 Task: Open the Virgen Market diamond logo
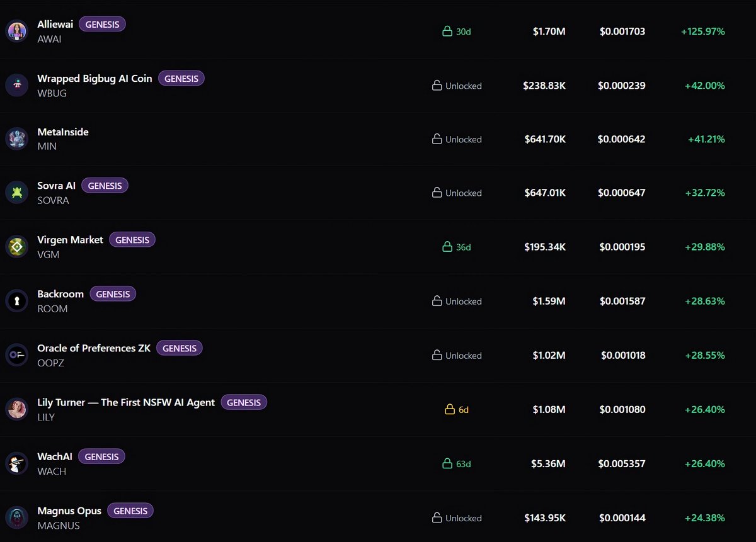[17, 247]
